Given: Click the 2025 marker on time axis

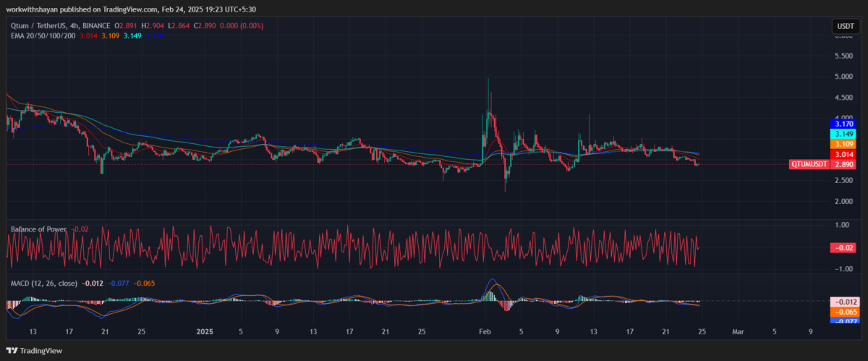Looking at the screenshot, I should pos(206,332).
